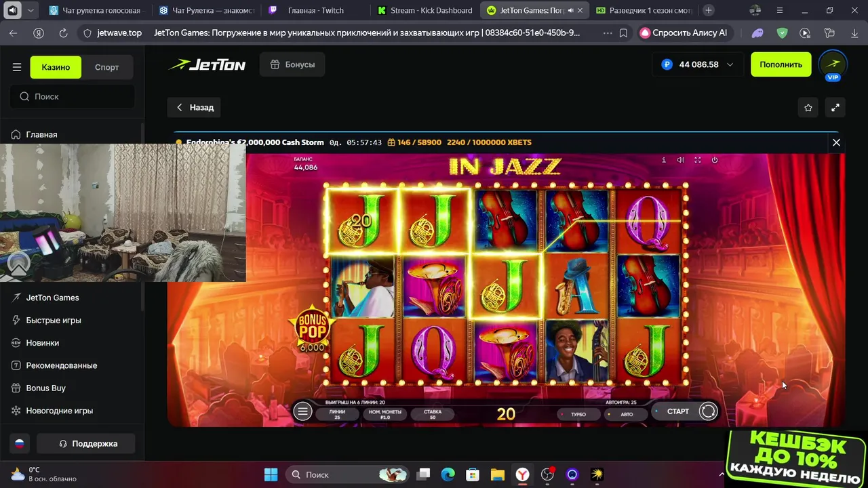Open the VIP profile avatar
Viewport: 868px width, 488px height.
(833, 65)
